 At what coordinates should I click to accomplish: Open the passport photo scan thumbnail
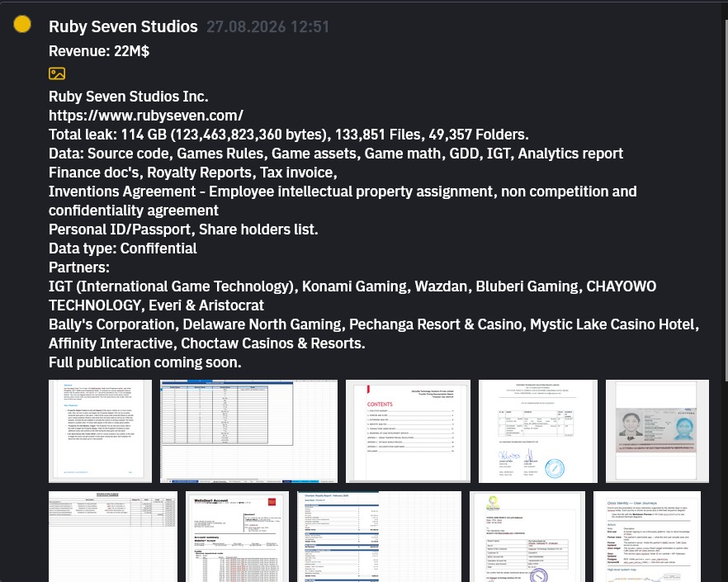click(657, 432)
